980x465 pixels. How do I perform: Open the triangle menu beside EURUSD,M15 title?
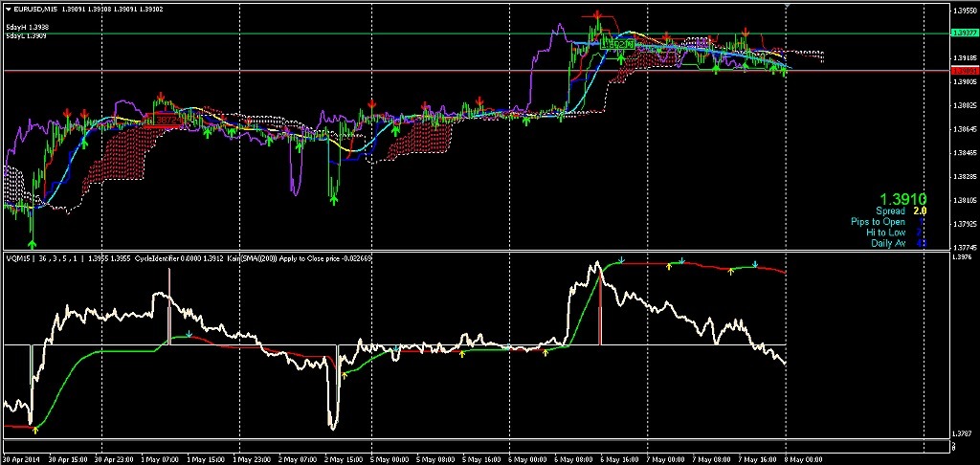(8, 10)
